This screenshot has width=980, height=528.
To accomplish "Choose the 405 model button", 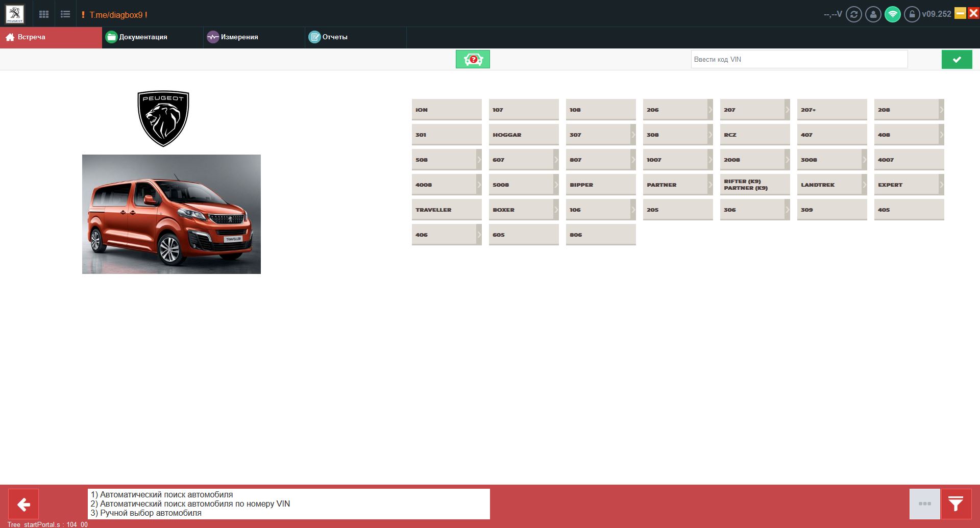I will (x=909, y=210).
